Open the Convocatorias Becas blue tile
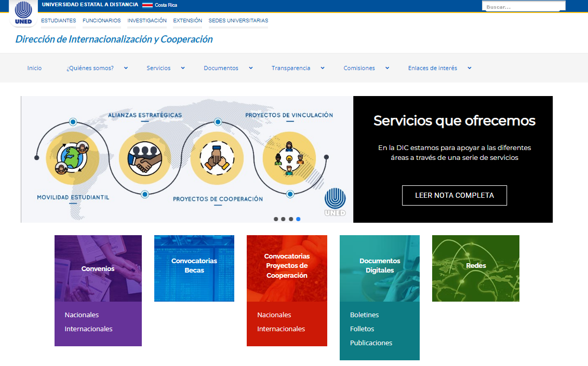 click(x=194, y=268)
